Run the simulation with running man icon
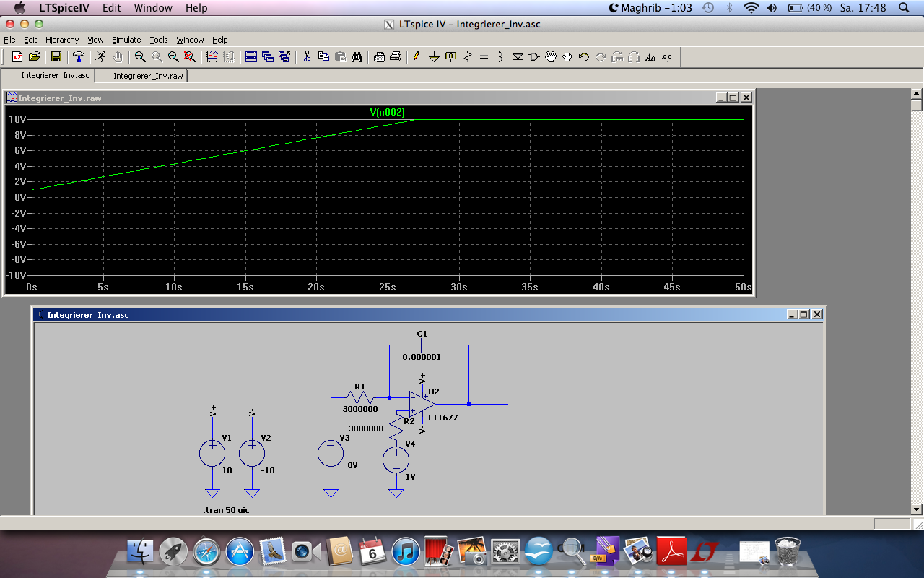 click(x=100, y=57)
